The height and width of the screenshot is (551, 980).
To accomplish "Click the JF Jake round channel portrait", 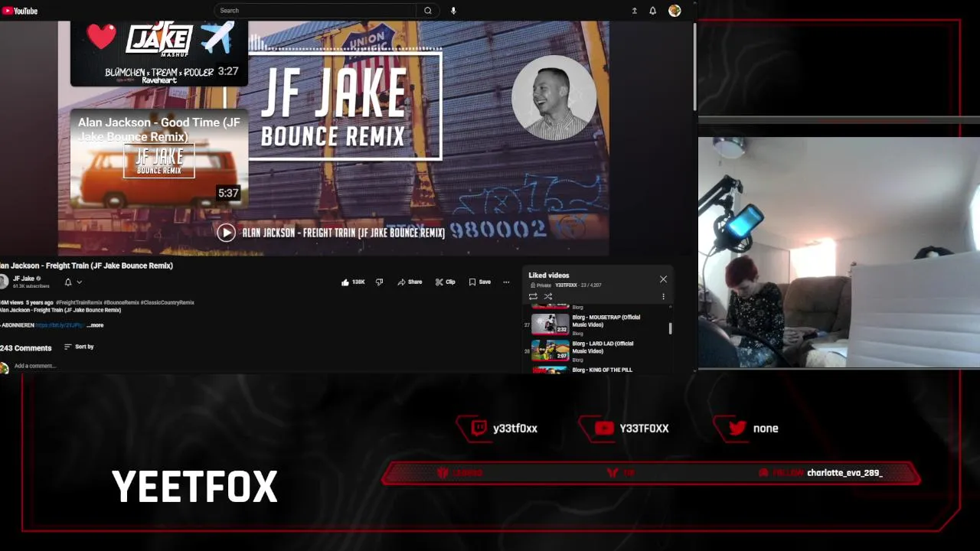I will (x=554, y=97).
